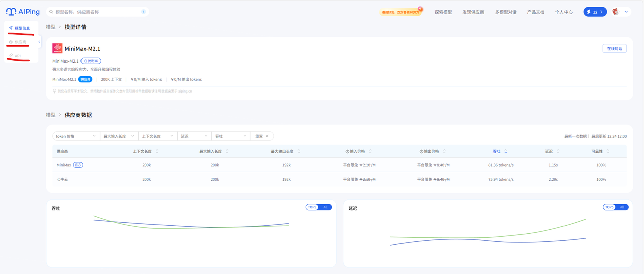Click the MiniMax provider row name

pos(64,165)
